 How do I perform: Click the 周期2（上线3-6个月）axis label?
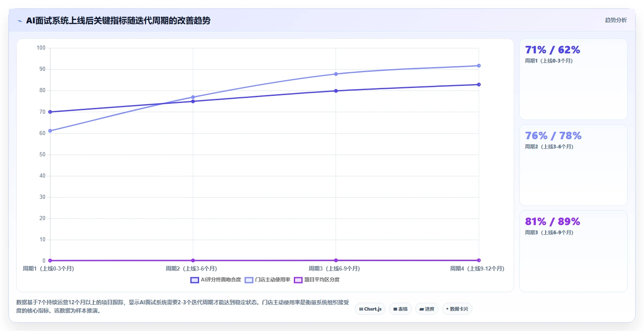pyautogui.click(x=191, y=269)
